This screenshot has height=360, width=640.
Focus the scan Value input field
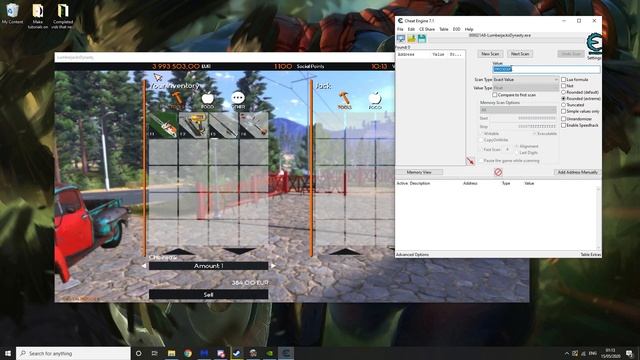[x=547, y=69]
